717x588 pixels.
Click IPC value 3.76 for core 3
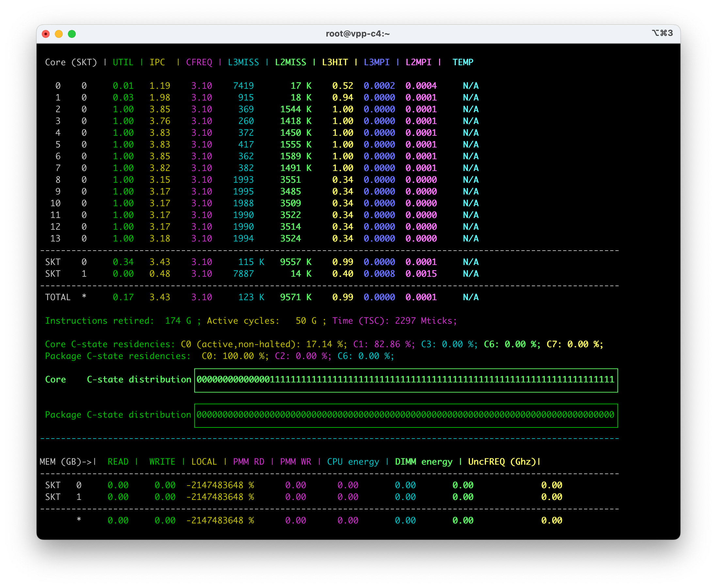tap(160, 121)
